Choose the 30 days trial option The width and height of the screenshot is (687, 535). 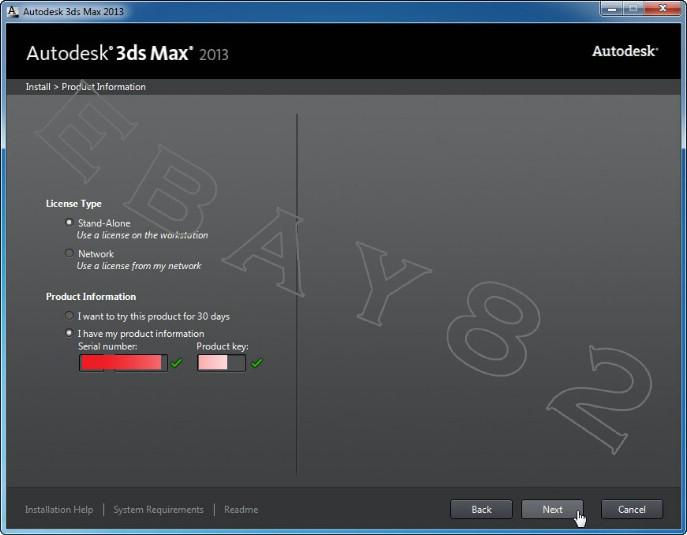[69, 315]
